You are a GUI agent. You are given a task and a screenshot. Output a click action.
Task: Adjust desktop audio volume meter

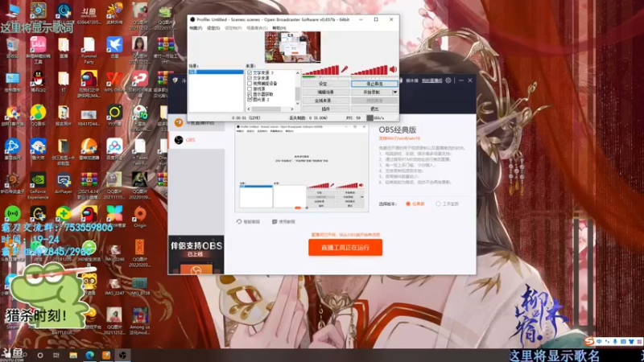pos(369,70)
